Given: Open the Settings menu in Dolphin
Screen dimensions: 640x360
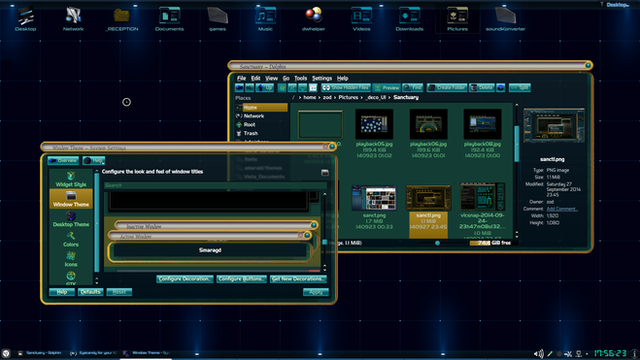Looking at the screenshot, I should point(322,78).
